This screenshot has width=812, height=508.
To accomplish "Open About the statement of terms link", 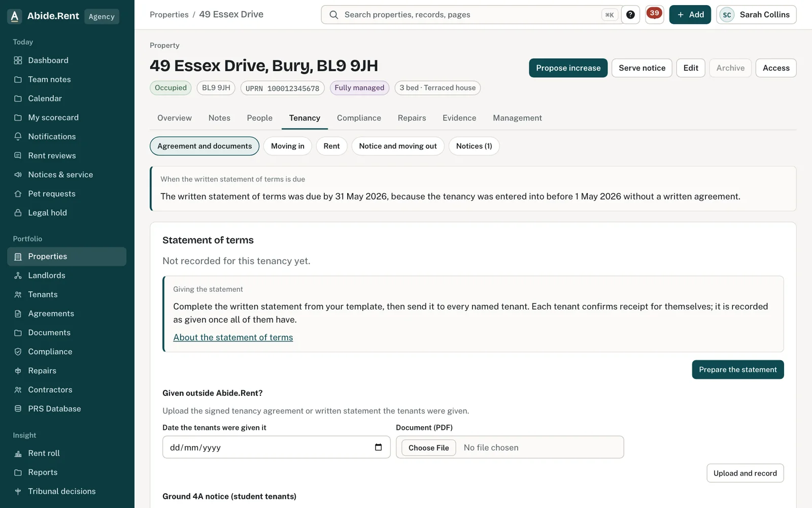I will [233, 337].
